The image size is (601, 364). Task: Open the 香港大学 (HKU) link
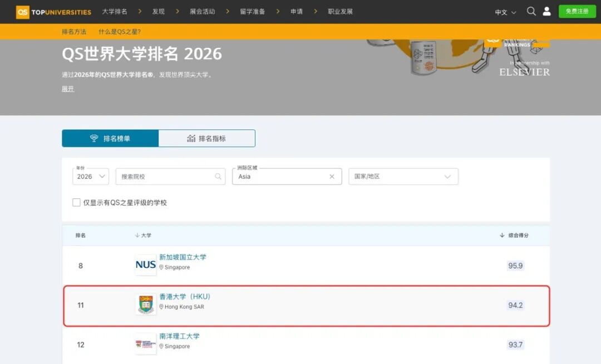coord(185,297)
